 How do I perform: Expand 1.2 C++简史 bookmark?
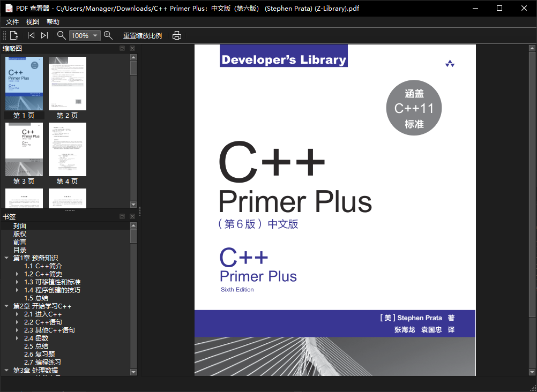click(17, 274)
